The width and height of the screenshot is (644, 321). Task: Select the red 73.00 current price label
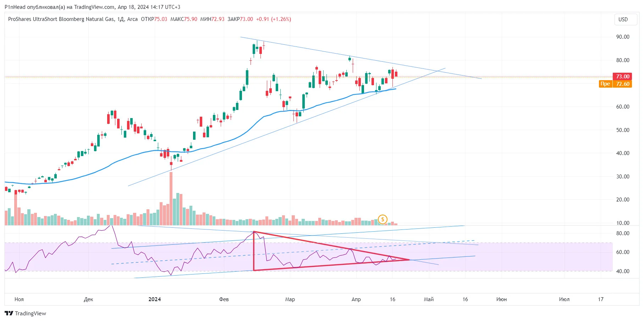pyautogui.click(x=622, y=77)
